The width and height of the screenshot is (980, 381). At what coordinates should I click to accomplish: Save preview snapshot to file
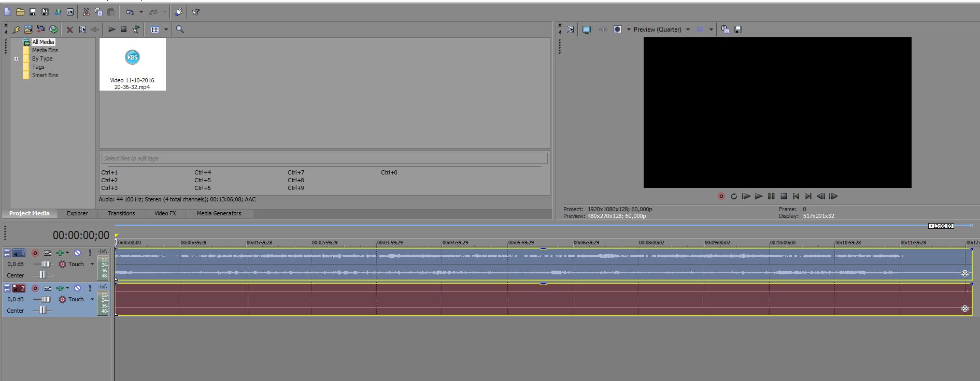point(738,30)
